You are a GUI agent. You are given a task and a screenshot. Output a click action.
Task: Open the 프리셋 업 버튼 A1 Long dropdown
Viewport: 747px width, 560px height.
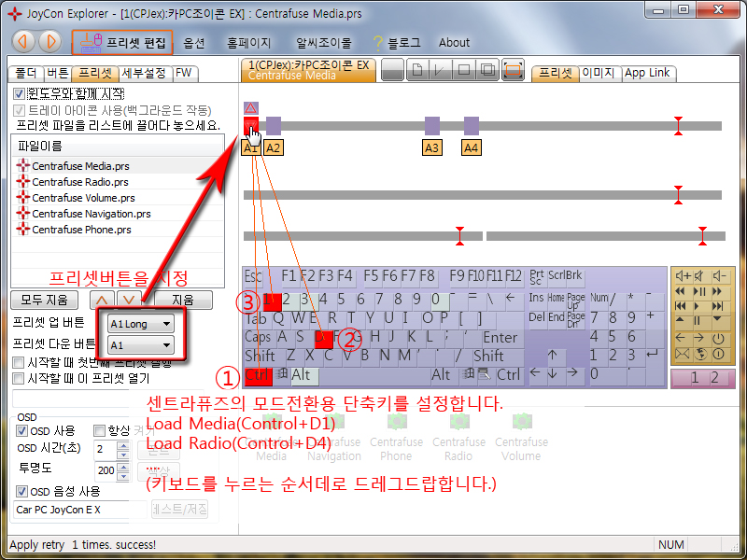coord(140,324)
